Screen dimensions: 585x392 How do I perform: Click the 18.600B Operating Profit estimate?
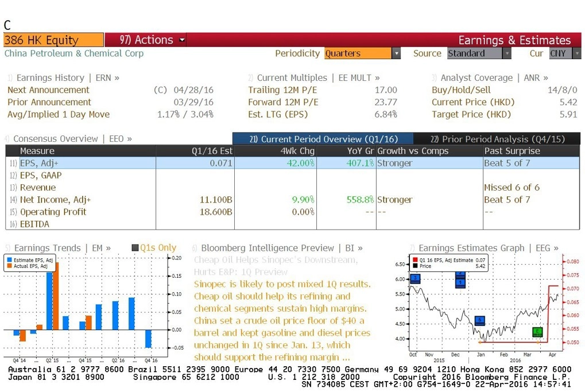click(x=216, y=212)
